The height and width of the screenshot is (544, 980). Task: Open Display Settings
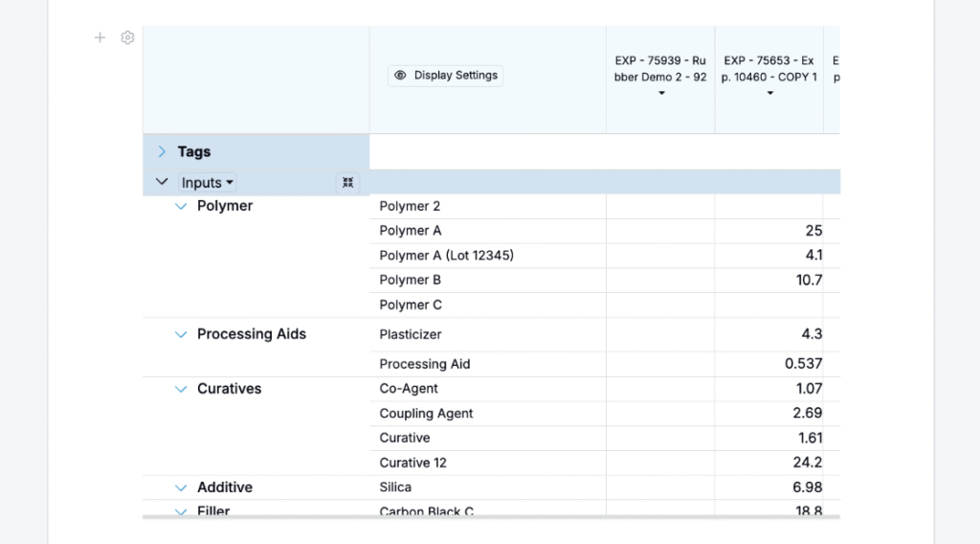click(445, 76)
